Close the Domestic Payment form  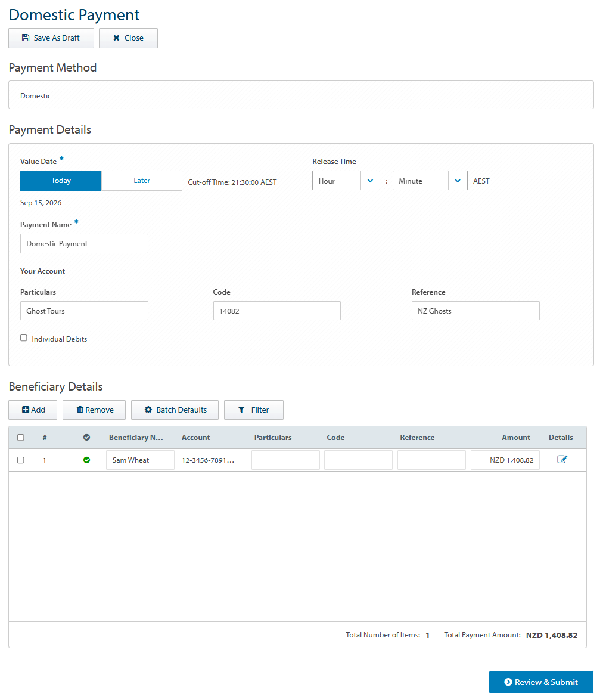click(x=129, y=38)
